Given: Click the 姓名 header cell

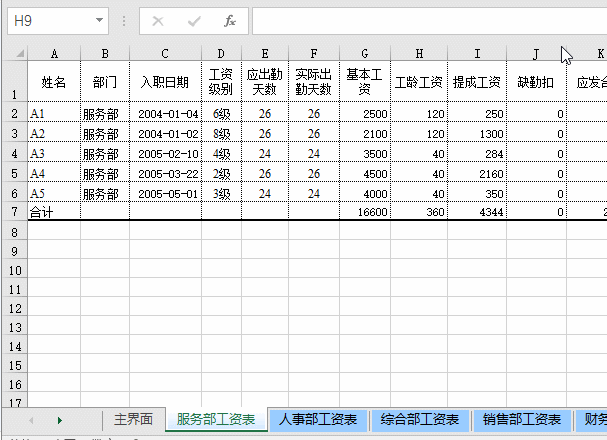Looking at the screenshot, I should coord(54,82).
